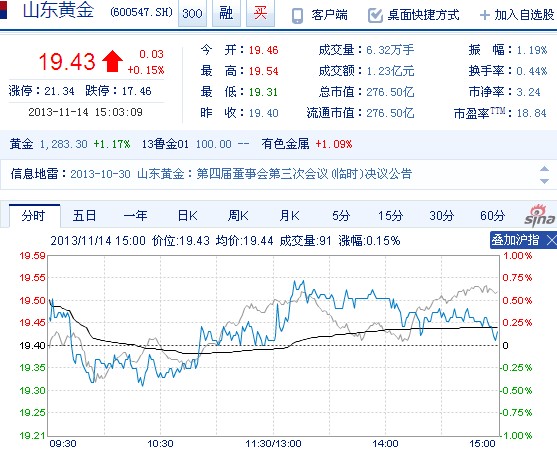Click the 10:30 time axis label
Screen dimensions: 557x450
point(160,444)
